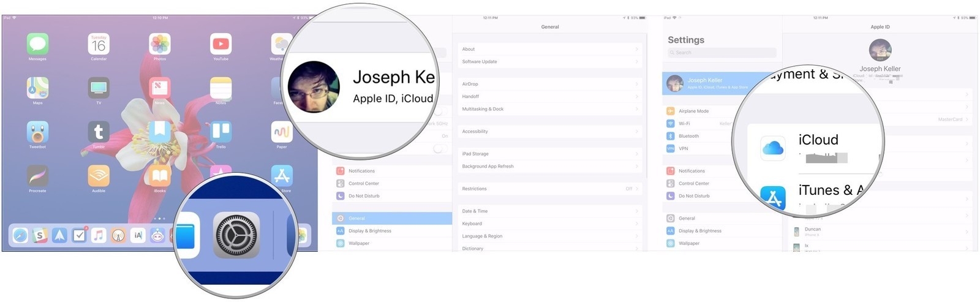Open Notifications on the Apple ID screen sidebar

click(x=722, y=171)
